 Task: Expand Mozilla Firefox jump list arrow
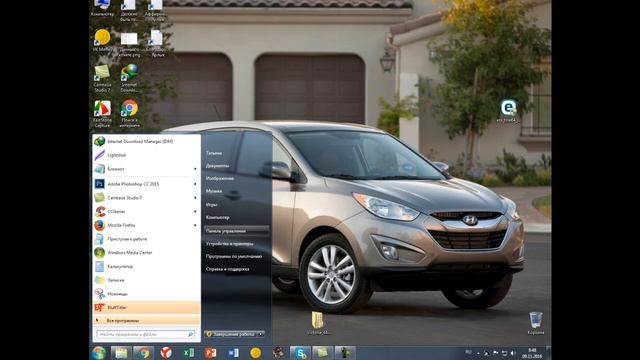pos(195,225)
